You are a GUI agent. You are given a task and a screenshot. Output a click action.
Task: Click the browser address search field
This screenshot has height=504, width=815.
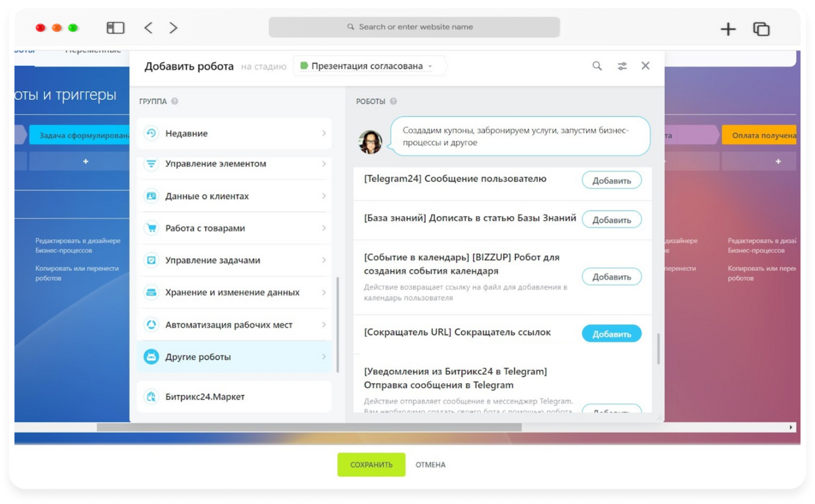[x=414, y=27]
